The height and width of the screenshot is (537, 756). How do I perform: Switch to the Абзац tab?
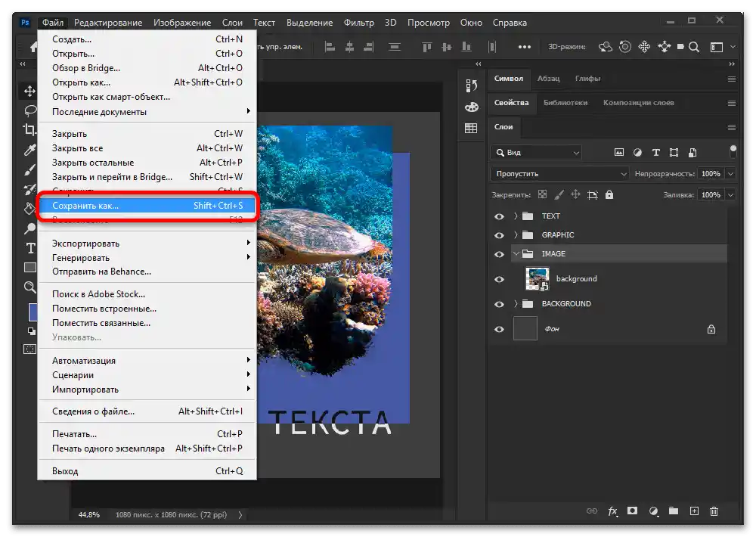[548, 78]
